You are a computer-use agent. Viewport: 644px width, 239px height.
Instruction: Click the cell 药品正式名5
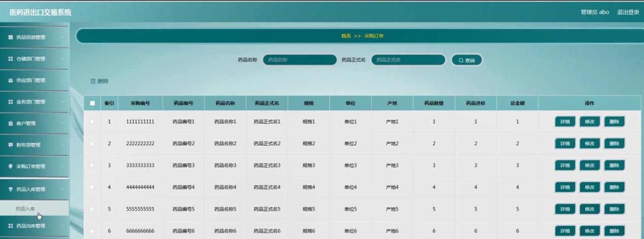(x=267, y=209)
